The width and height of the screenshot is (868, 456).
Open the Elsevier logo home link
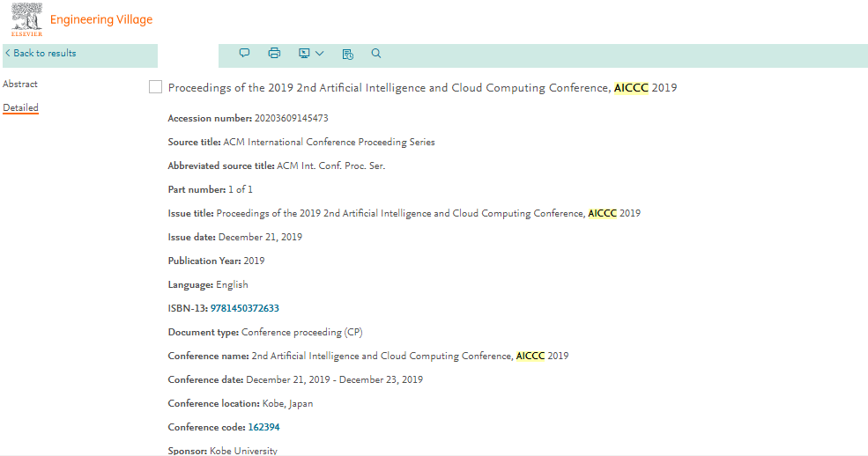pos(26,19)
